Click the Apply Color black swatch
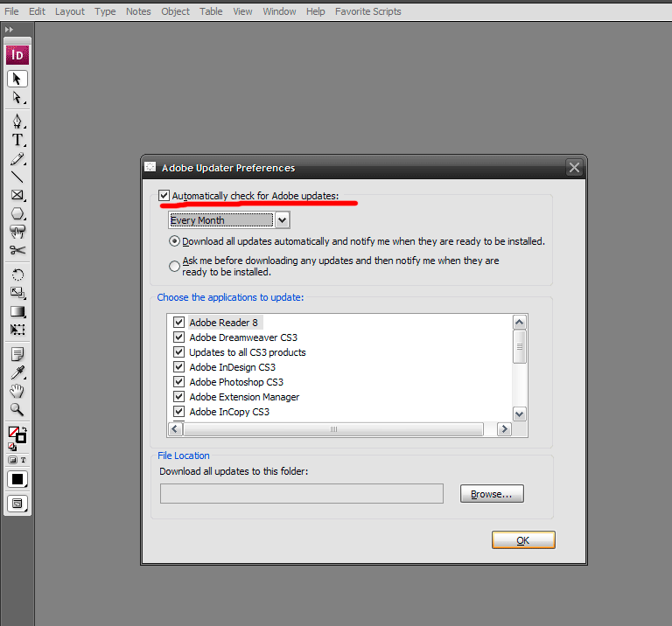 [17, 479]
